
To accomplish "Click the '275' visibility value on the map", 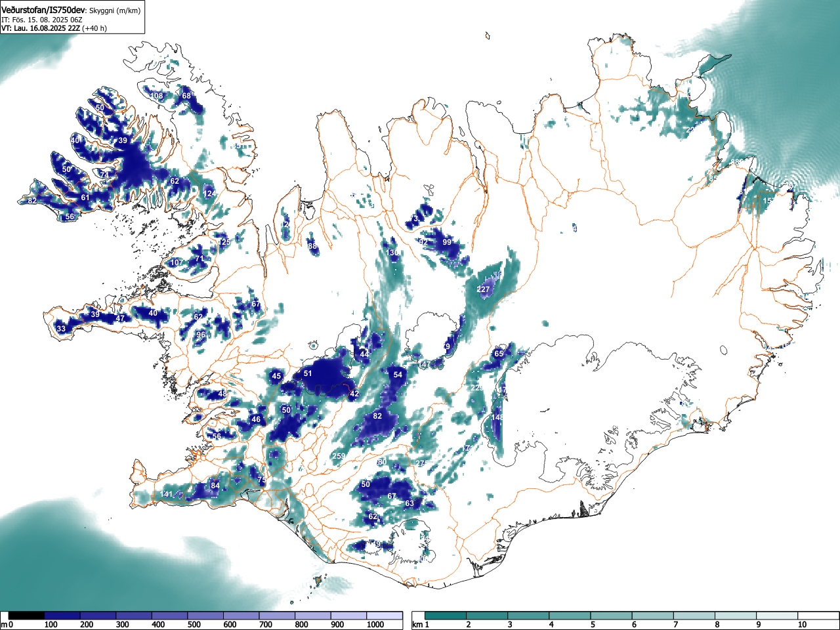I will (x=421, y=463).
